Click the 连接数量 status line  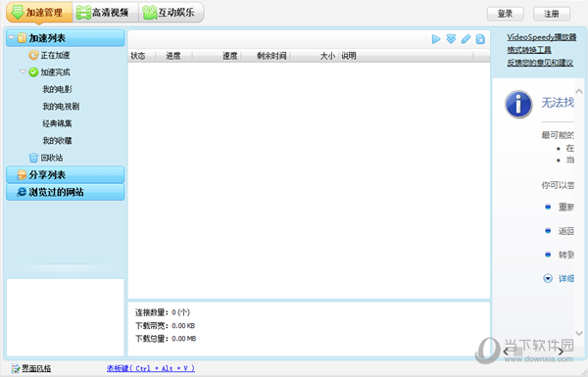(x=163, y=312)
